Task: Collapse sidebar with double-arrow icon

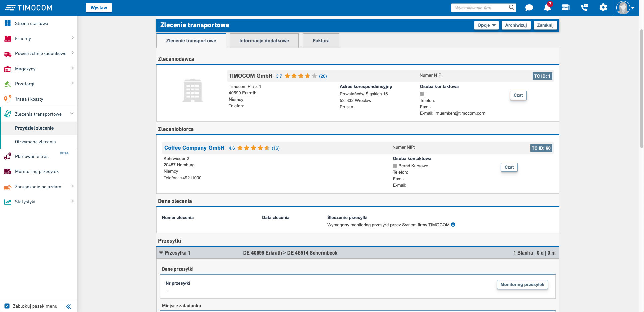Action: pyautogui.click(x=68, y=306)
